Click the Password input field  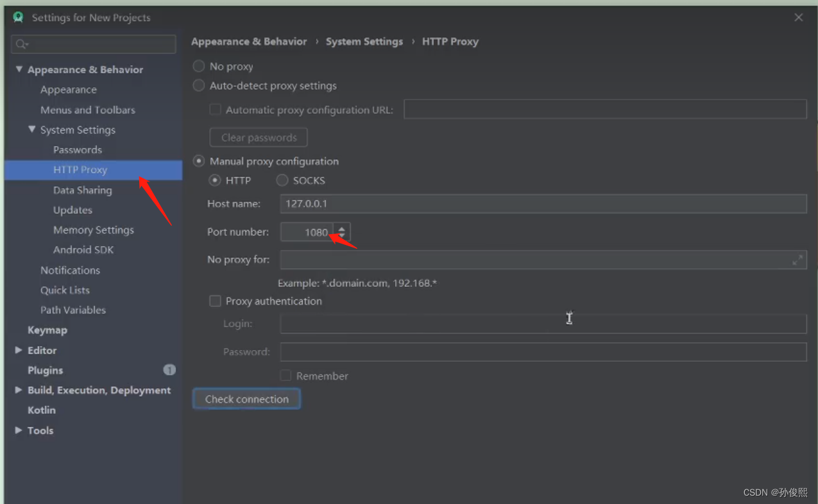click(x=543, y=352)
